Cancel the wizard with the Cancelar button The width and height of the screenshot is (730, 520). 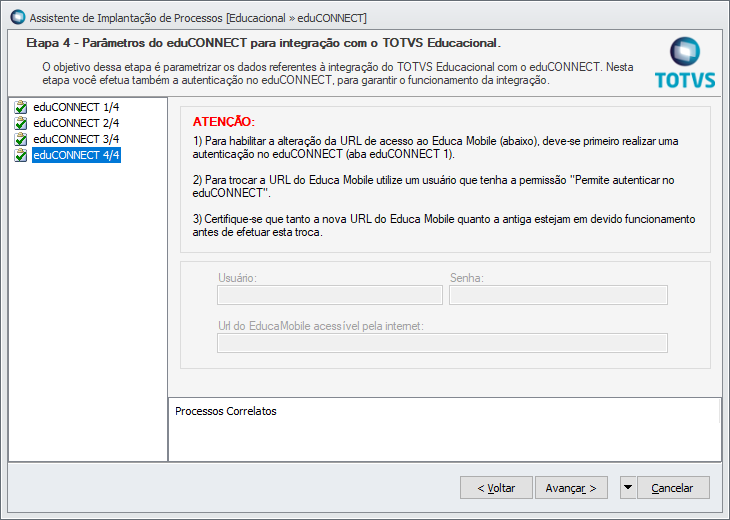[673, 487]
